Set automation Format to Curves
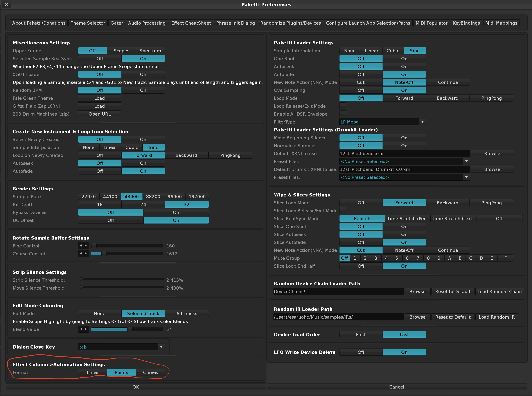Viewport: 532px width, 396px height. pos(150,372)
